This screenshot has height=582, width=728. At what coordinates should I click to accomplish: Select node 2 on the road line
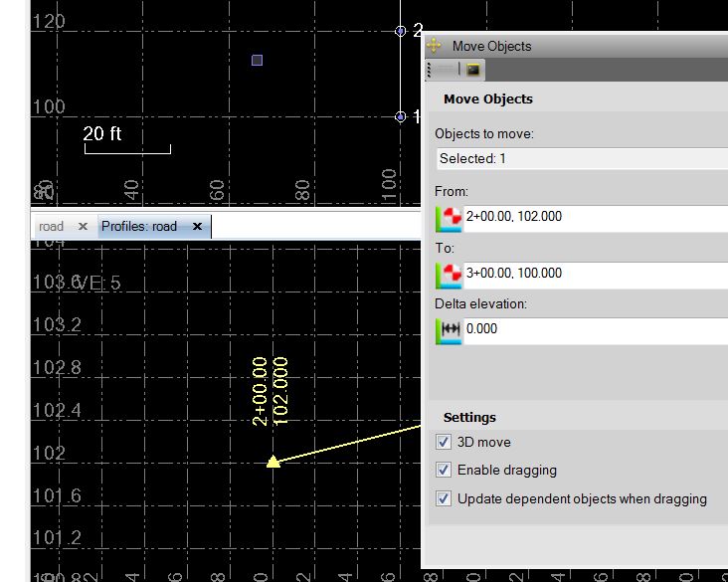click(400, 31)
